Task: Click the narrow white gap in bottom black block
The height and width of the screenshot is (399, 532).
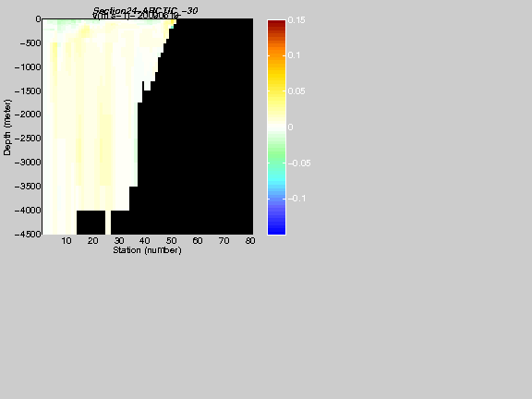Action: 108,223
